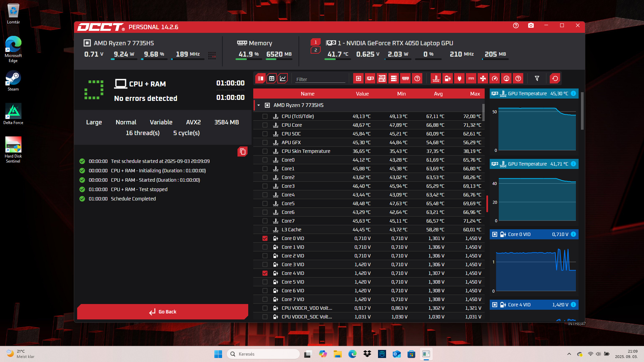The image size is (644, 362).
Task: Sort the table by Name column
Action: 307,94
